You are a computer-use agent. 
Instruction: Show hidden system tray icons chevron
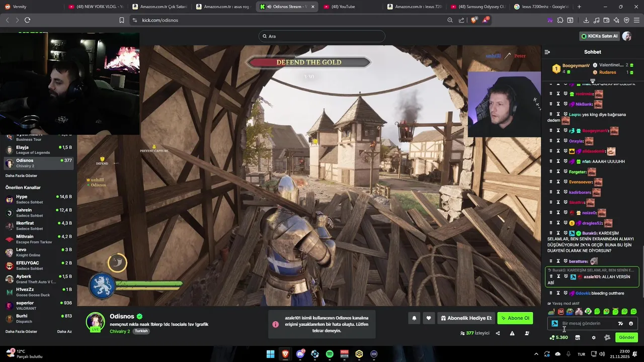coord(536,354)
